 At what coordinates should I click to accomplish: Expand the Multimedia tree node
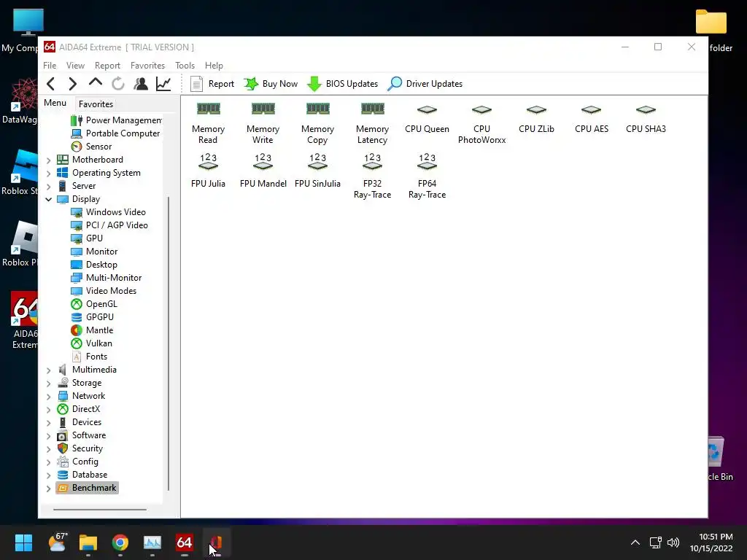[x=49, y=370]
